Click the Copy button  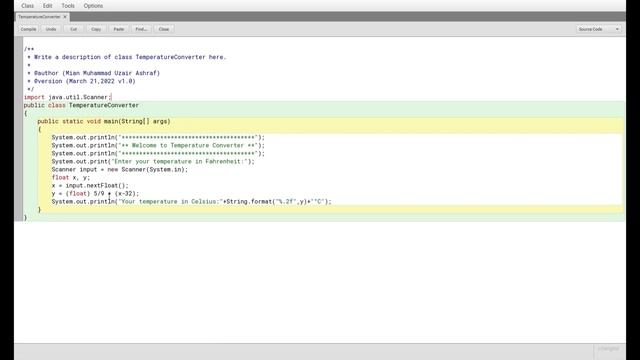96,29
